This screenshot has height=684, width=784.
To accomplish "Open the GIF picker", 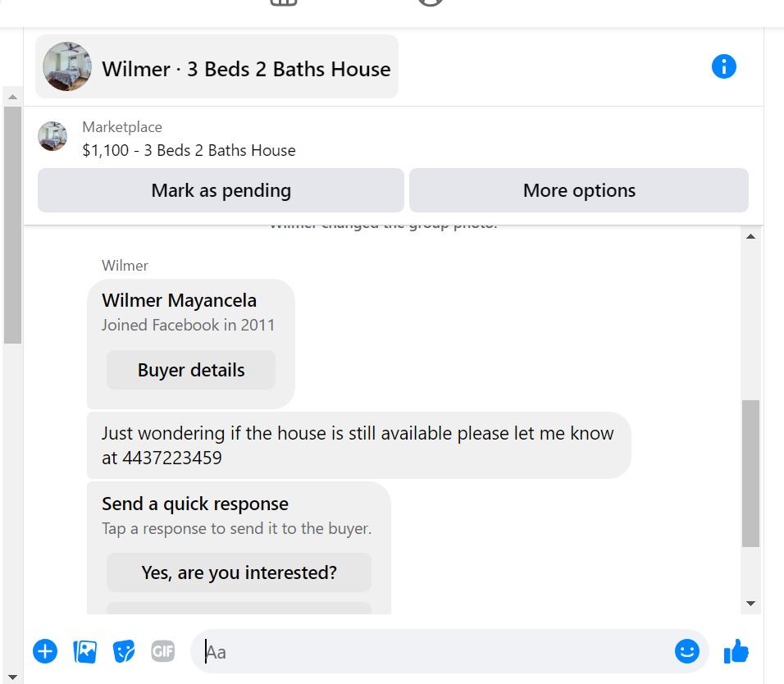I will click(163, 651).
